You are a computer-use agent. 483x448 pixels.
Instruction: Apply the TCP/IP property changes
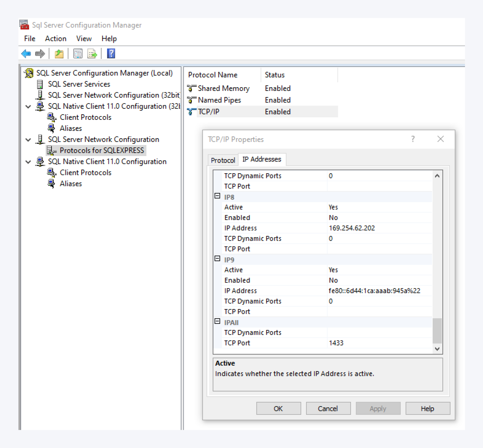pyautogui.click(x=378, y=408)
